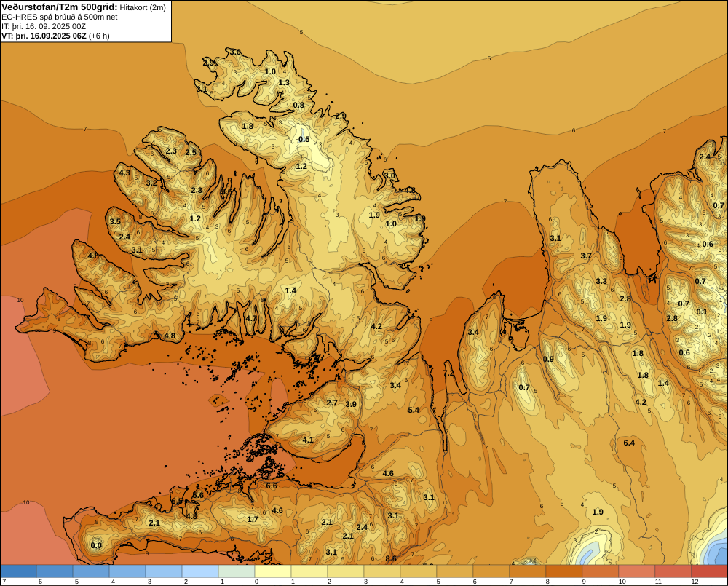Click the '(+6 h)' forecast offset
This screenshot has height=586, width=728.
point(99,36)
